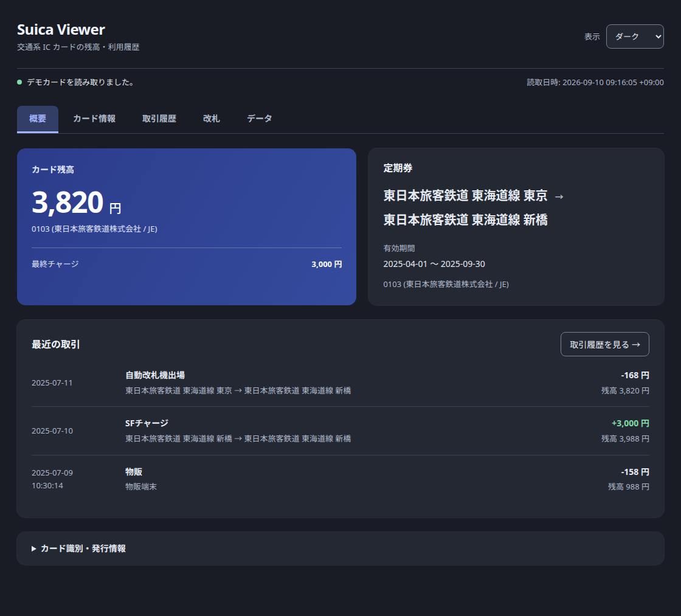The width and height of the screenshot is (681, 616).
Task: Click the 読取日時 timestamp text
Action: coord(595,82)
